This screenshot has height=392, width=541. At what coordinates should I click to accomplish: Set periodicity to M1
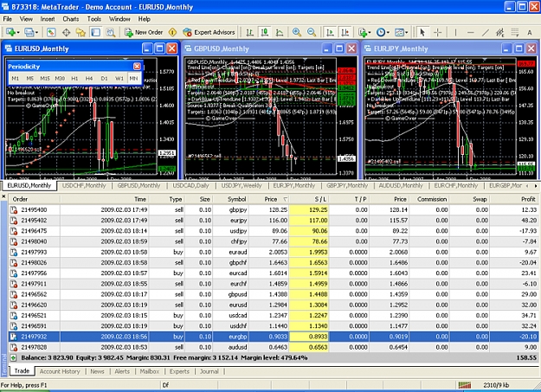coord(16,79)
